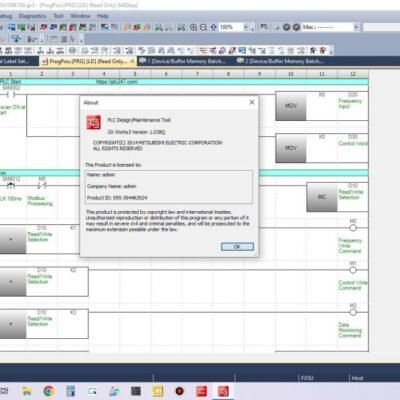Click the active GX Works3 taskbar icon

(x=223, y=391)
